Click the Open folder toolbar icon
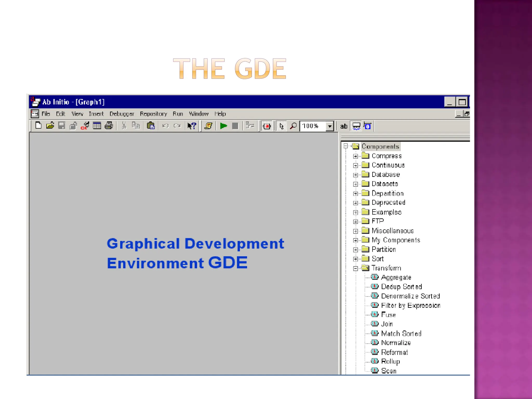 (50, 126)
